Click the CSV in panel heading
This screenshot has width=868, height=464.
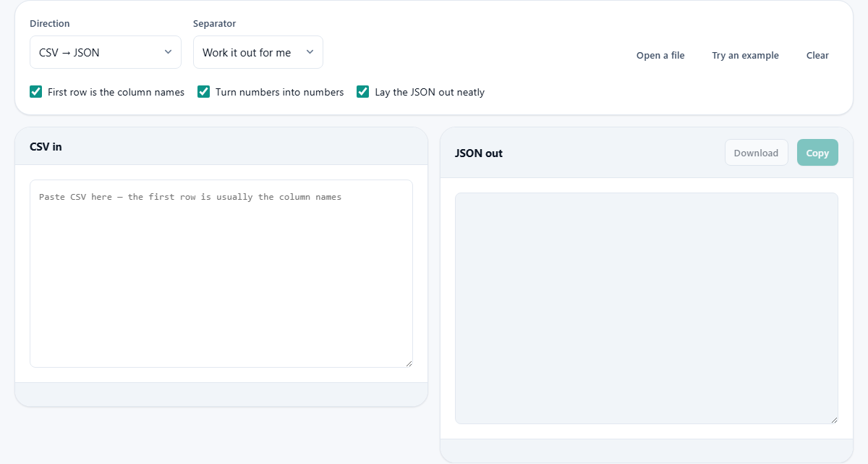pyautogui.click(x=46, y=146)
